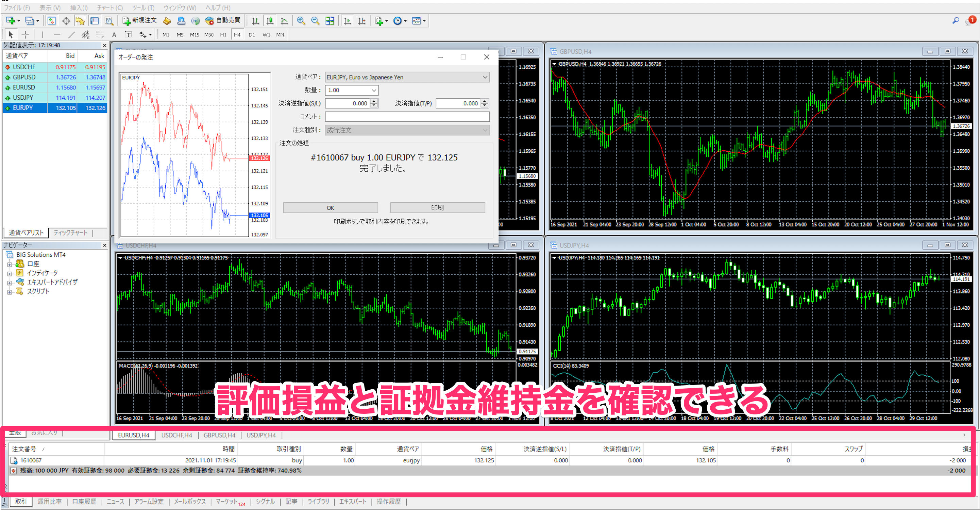Switch chart to bar chart icon
Image resolution: width=980 pixels, height=510 pixels.
click(256, 20)
